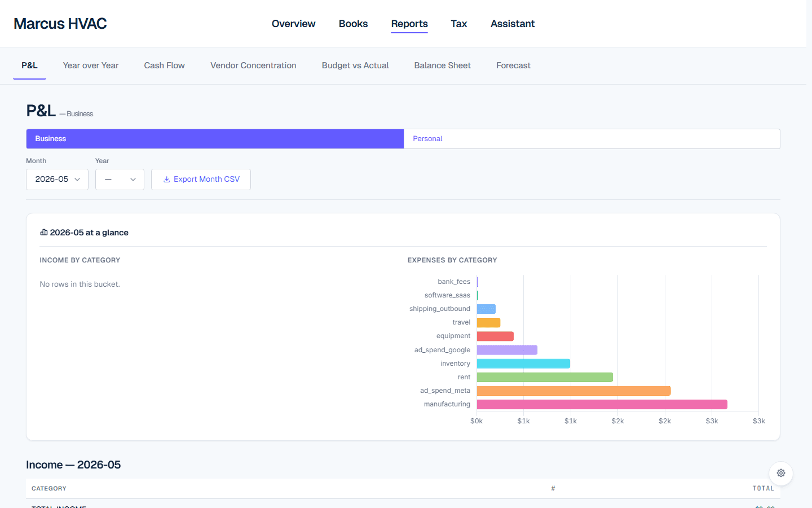This screenshot has width=812, height=508.
Task: Select the Year over Year tab
Action: [x=91, y=65]
